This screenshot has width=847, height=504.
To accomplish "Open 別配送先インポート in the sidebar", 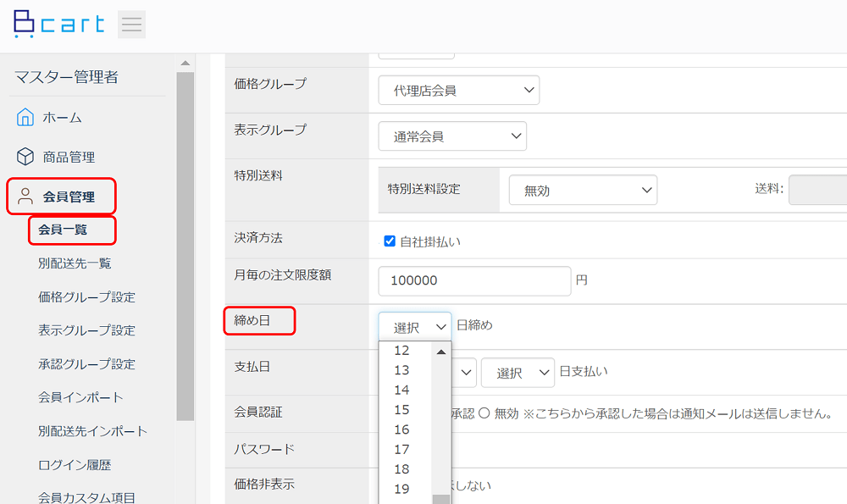I will (x=92, y=431).
